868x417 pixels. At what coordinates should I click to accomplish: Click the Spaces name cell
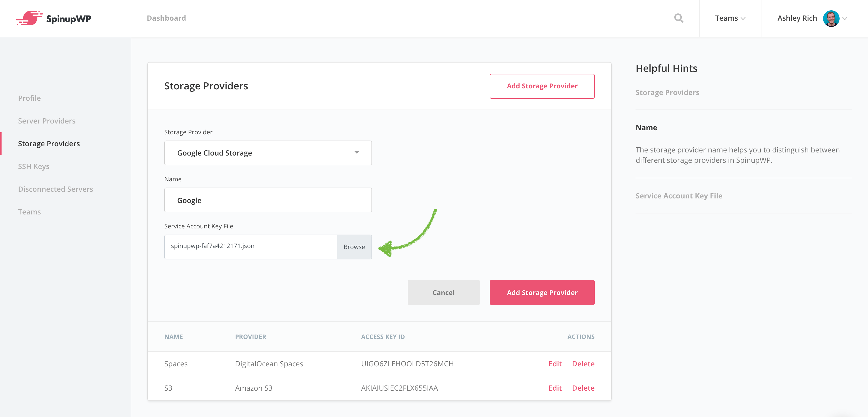pyautogui.click(x=176, y=364)
